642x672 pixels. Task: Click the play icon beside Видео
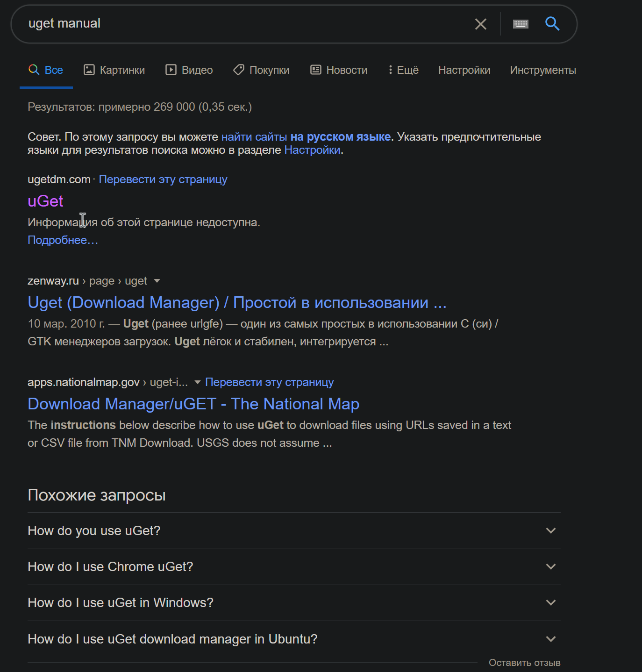pyautogui.click(x=171, y=70)
